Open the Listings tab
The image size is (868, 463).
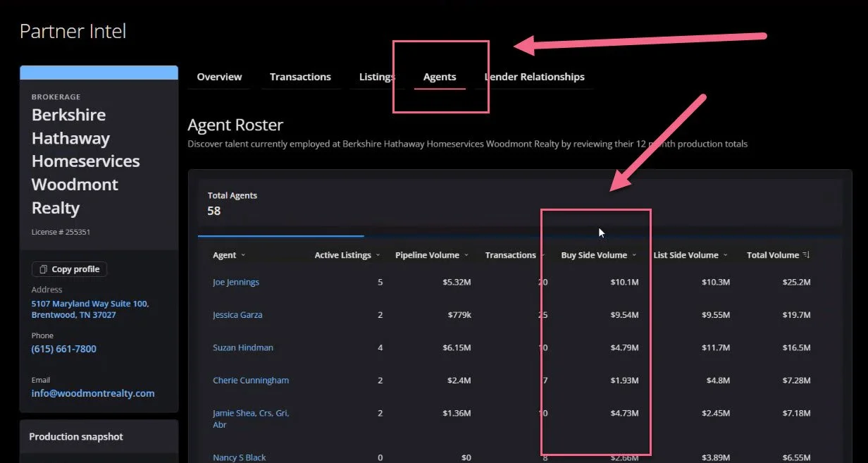click(x=377, y=77)
